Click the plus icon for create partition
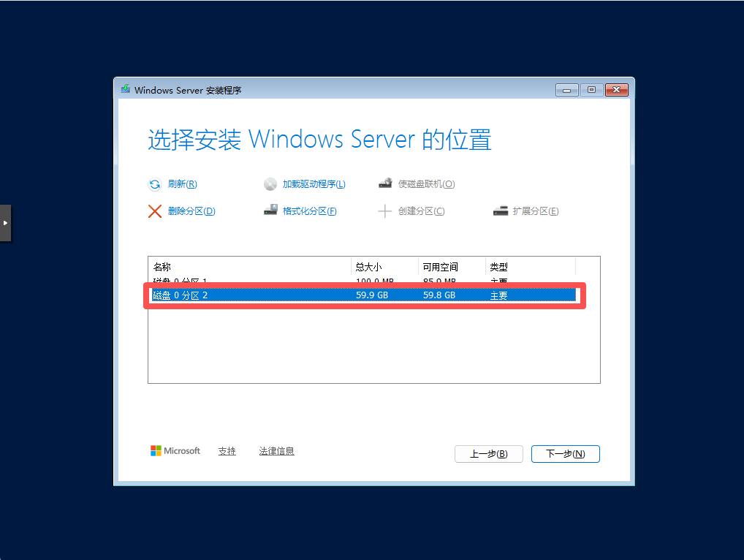 [385, 211]
